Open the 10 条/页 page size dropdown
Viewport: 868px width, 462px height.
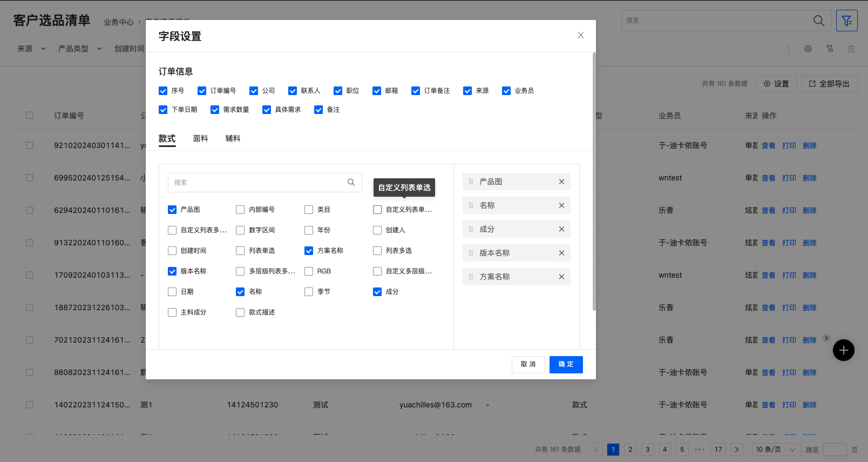[x=776, y=450]
